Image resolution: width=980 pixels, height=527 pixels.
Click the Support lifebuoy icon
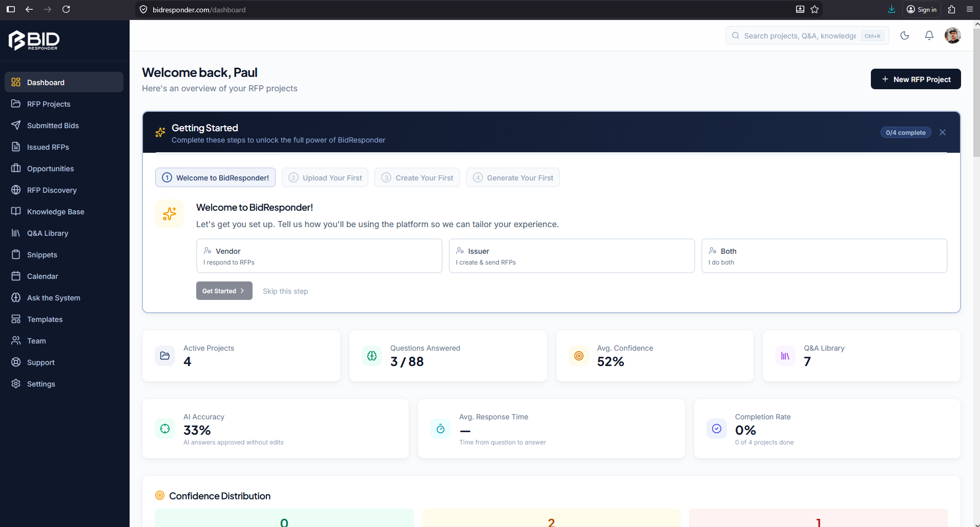coord(16,362)
